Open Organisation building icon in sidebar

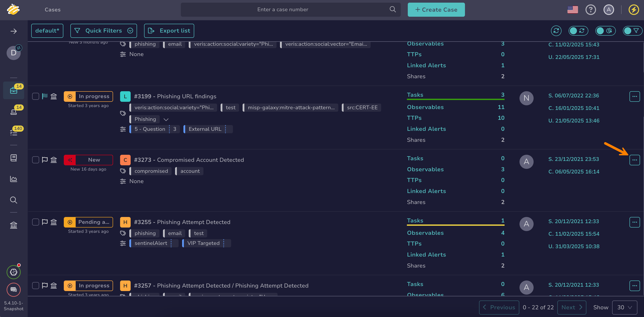(13, 225)
